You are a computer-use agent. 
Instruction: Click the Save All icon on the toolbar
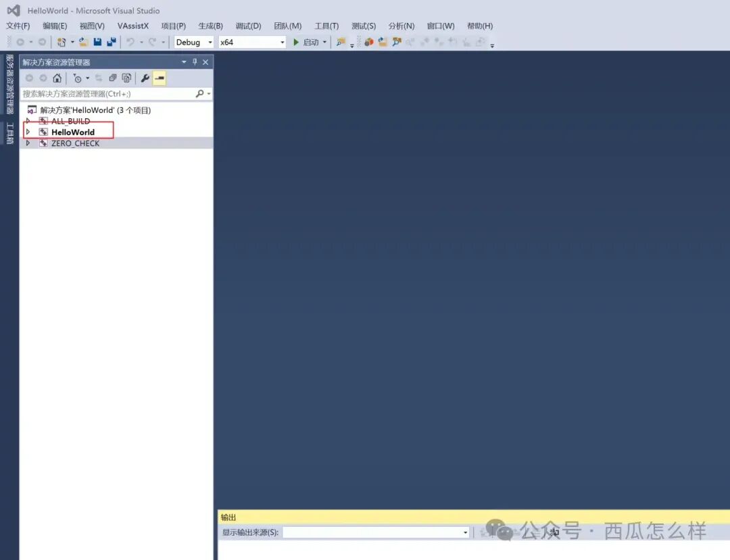(111, 42)
